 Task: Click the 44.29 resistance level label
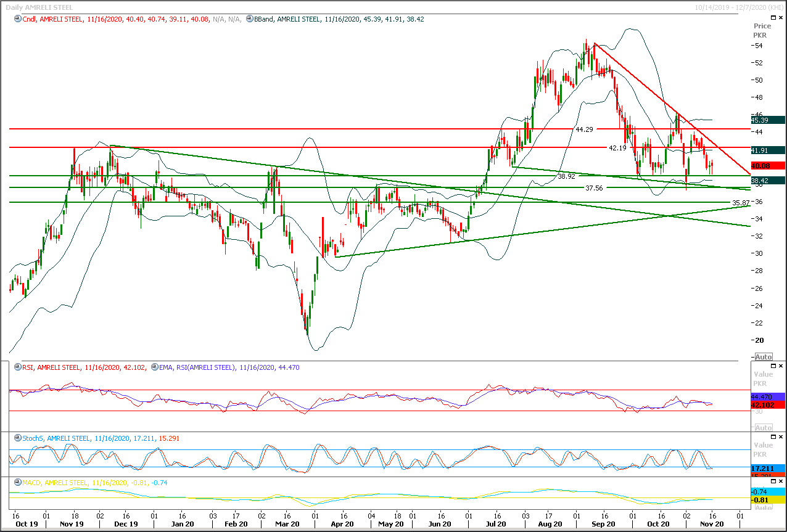[x=584, y=129]
